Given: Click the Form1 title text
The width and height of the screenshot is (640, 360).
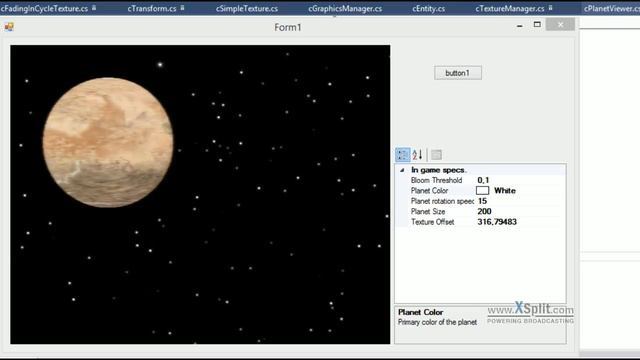Looking at the screenshot, I should click(288, 27).
